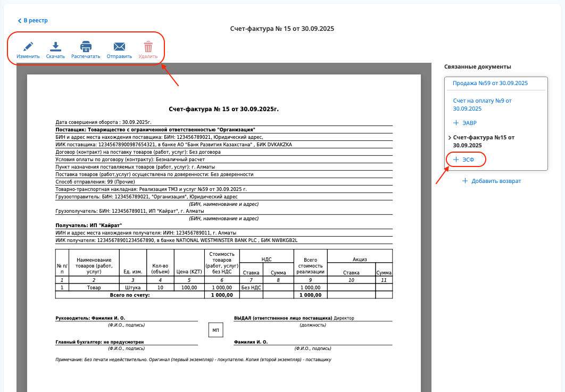This screenshot has width=565, height=392.
Task: Choose Добавить возврат to add a return
Action: [496, 181]
